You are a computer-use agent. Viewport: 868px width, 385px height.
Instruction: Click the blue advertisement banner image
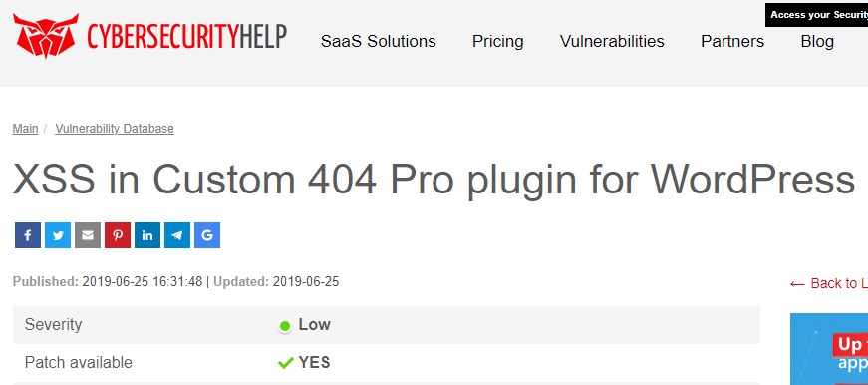coord(829,349)
